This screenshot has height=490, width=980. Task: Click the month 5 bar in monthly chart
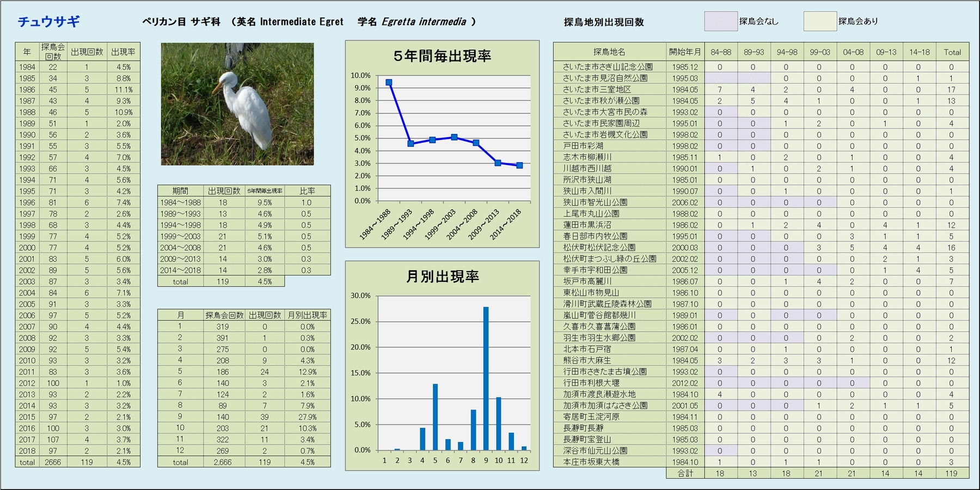click(x=435, y=417)
